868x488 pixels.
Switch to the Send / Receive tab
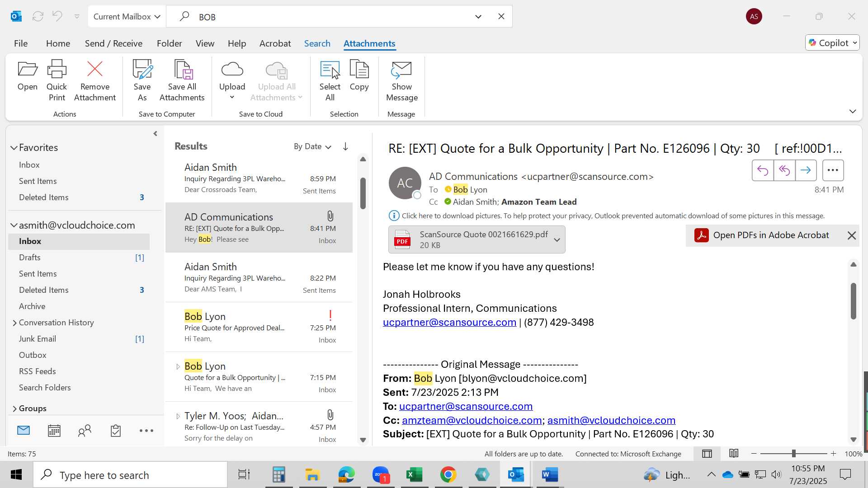tap(113, 43)
